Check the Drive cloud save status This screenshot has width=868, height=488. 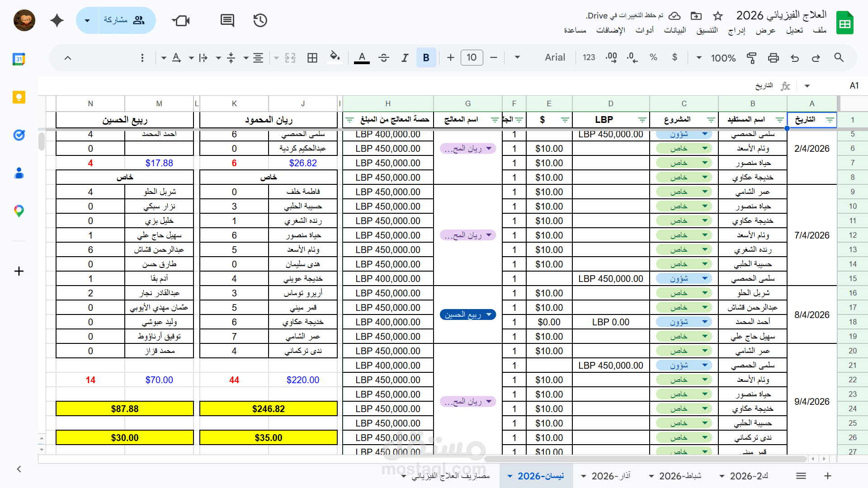tap(675, 16)
